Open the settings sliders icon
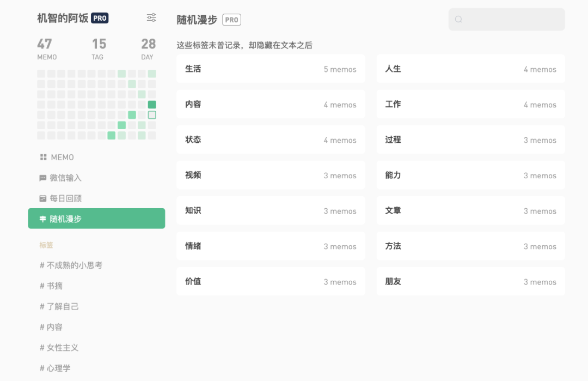The image size is (588, 381). pos(151,17)
